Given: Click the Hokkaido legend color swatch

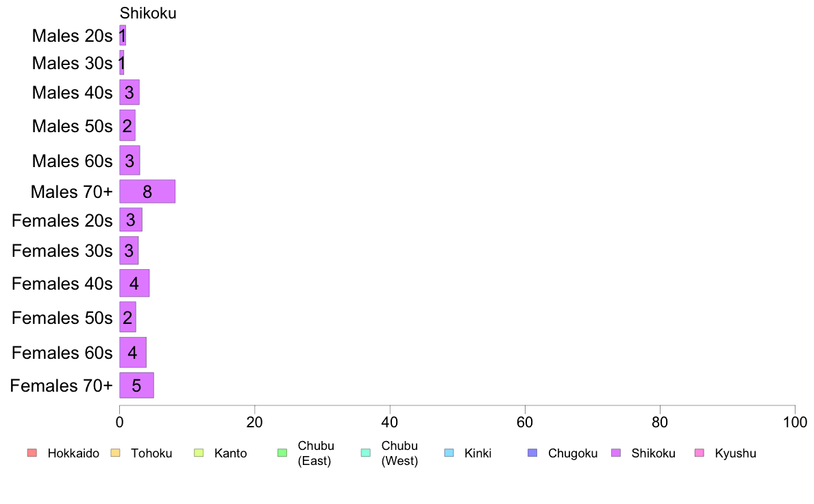Looking at the screenshot, I should [x=32, y=453].
